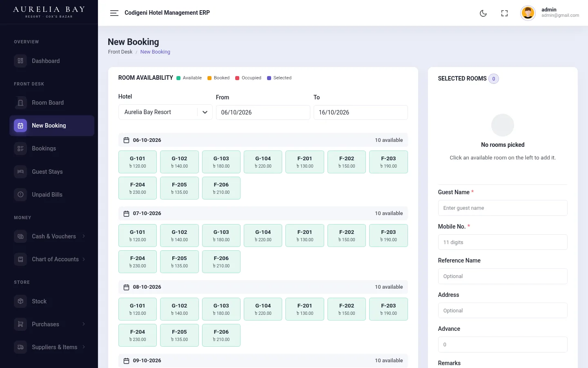Screen dimensions: 588x368
Task: Enter fullscreen mode via the fullscreen icon
Action: coord(504,13)
